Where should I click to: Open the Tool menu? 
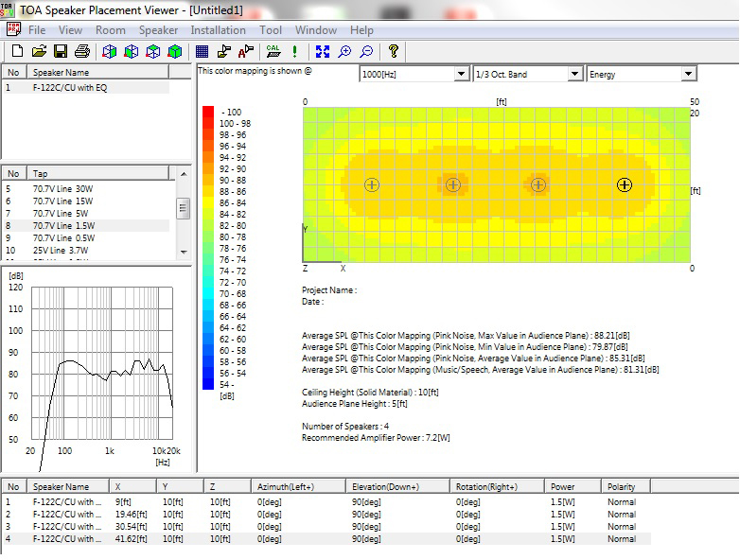(271, 30)
